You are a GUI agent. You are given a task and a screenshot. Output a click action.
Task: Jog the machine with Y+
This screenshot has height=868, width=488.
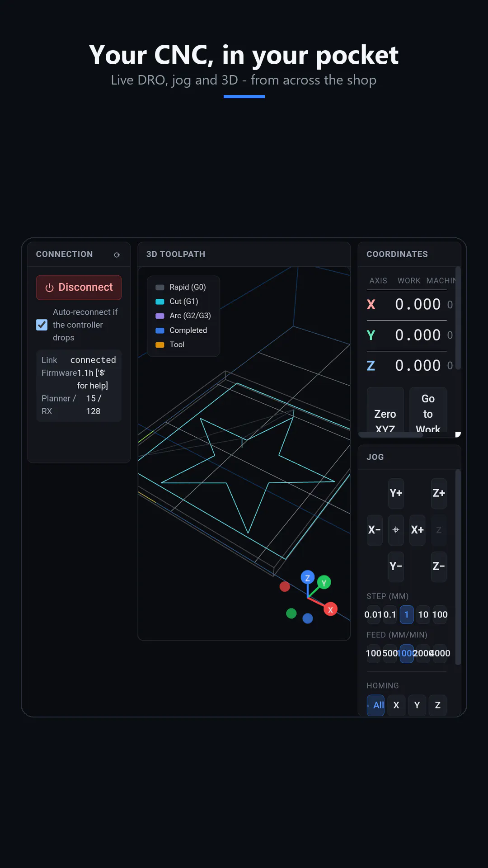(396, 493)
